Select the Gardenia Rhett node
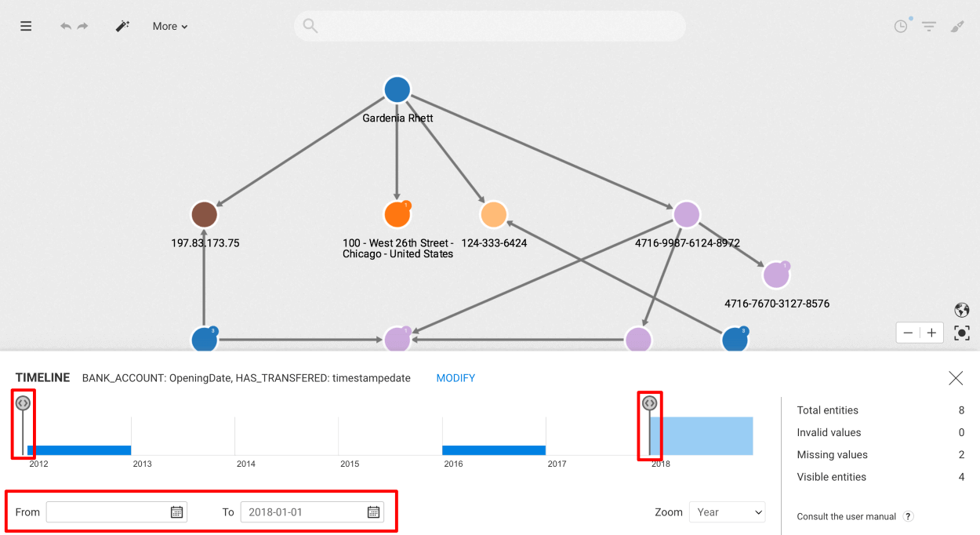Image resolution: width=980 pixels, height=535 pixels. pyautogui.click(x=397, y=90)
